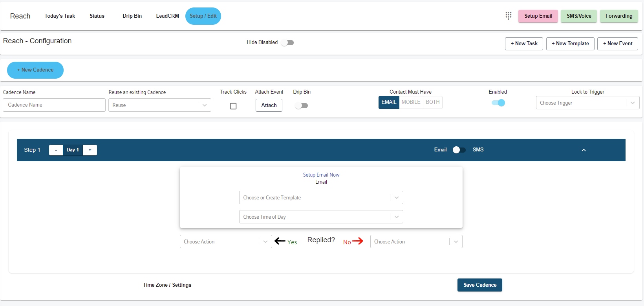Click the Forwarding button
Image resolution: width=644 pixels, height=306 pixels.
tap(619, 16)
